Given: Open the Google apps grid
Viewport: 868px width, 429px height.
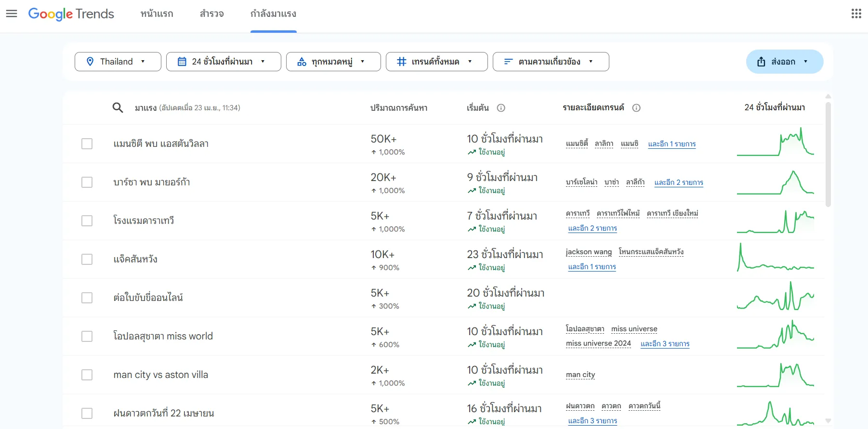Looking at the screenshot, I should coord(856,13).
